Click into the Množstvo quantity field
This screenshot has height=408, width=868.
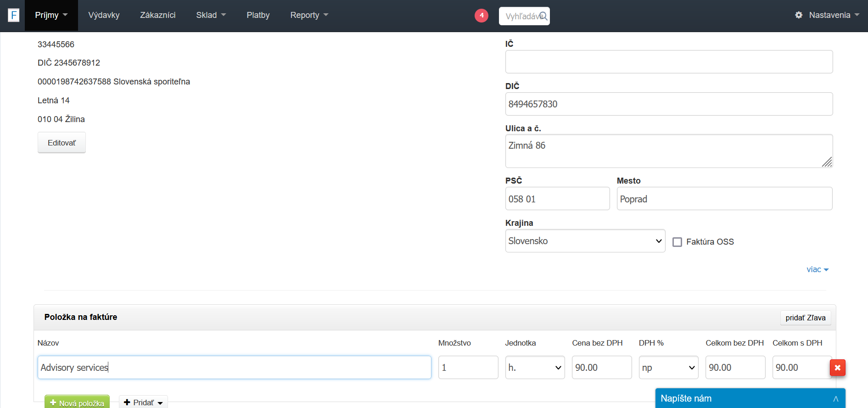pyautogui.click(x=468, y=368)
